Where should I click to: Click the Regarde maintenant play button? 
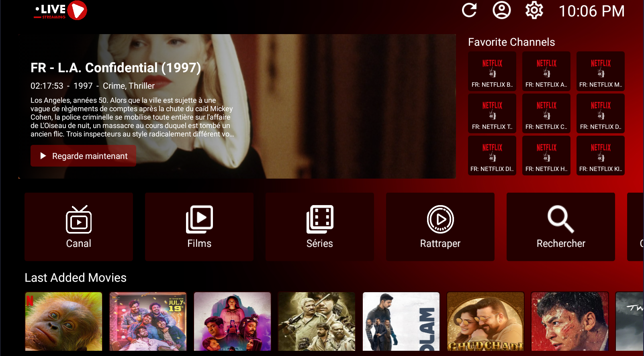(84, 156)
